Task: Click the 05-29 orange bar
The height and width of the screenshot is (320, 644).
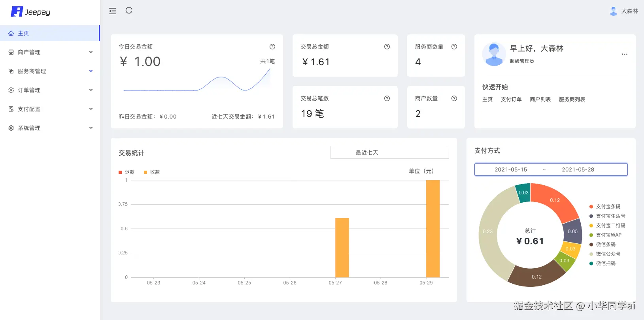Action: [x=433, y=229]
